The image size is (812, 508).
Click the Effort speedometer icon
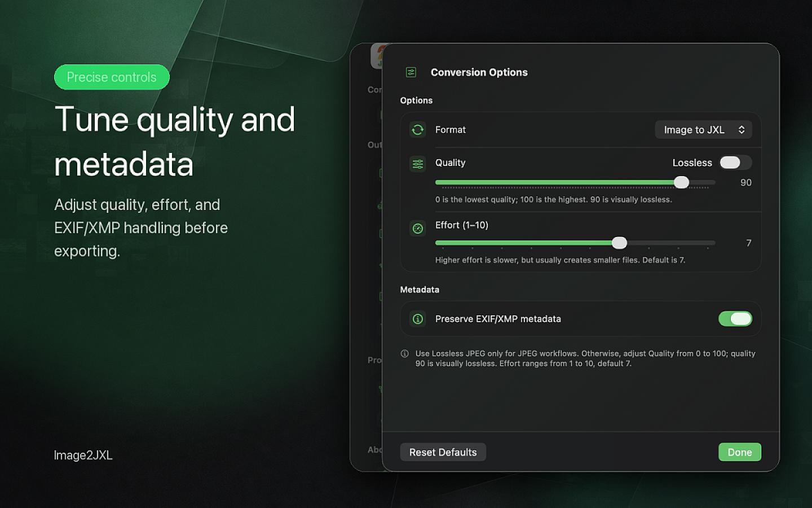tap(418, 229)
